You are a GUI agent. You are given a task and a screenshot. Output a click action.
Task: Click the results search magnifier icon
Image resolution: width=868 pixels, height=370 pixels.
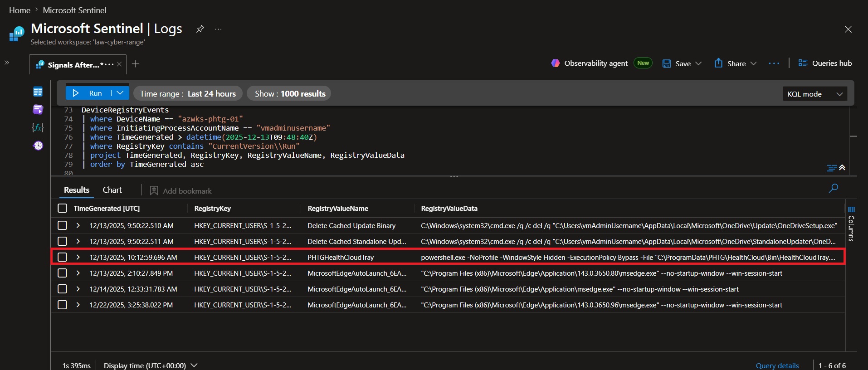834,188
